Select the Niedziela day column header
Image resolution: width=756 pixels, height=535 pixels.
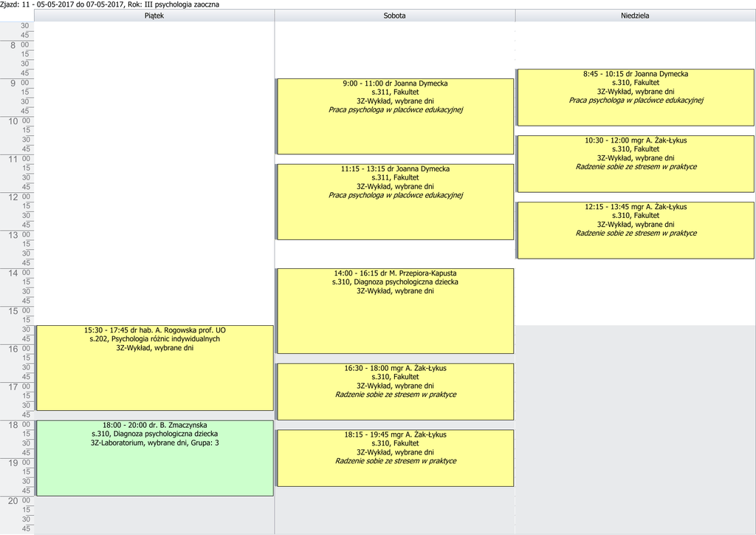click(635, 16)
